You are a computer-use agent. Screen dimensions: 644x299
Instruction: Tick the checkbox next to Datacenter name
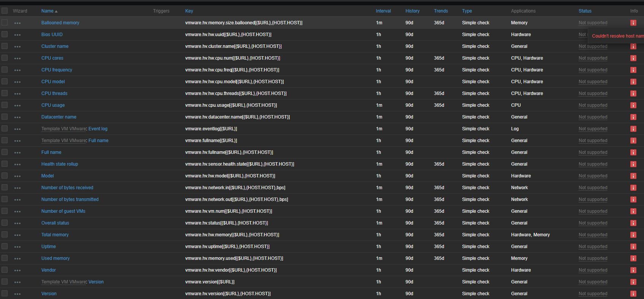pyautogui.click(x=5, y=117)
